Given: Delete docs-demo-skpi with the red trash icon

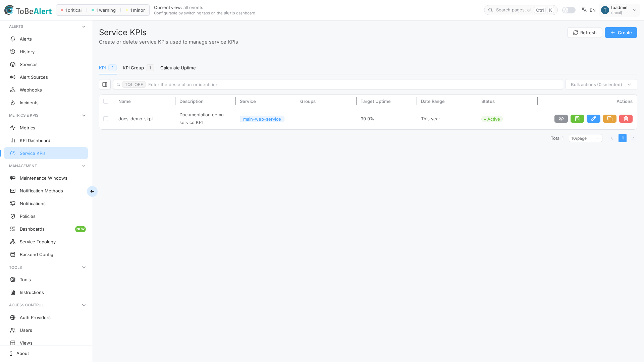Looking at the screenshot, I should point(626,119).
